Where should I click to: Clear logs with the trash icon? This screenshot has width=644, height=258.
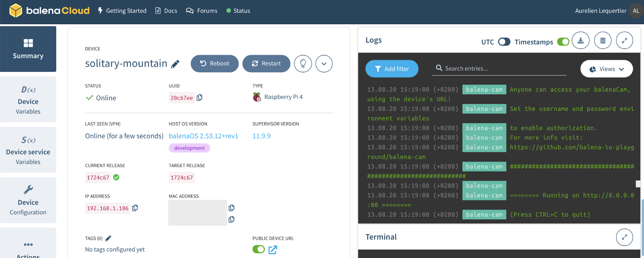[602, 40]
